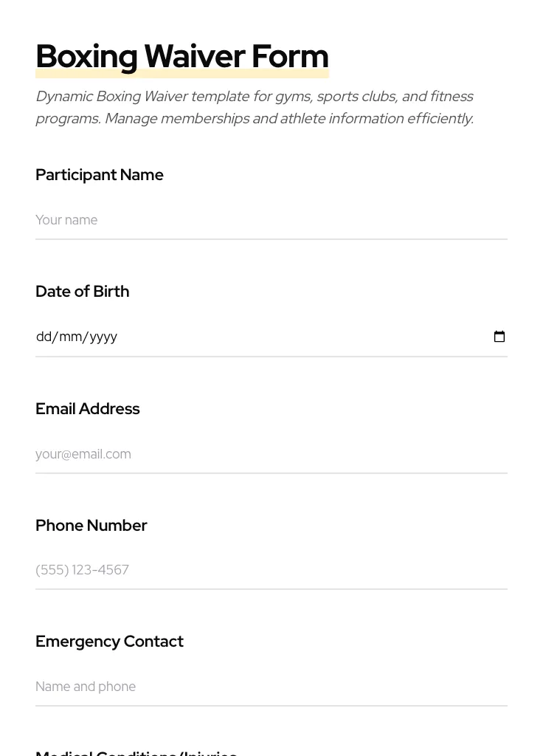Click the 'Participant Name' label
The width and height of the screenshot is (543, 756).
tap(100, 175)
